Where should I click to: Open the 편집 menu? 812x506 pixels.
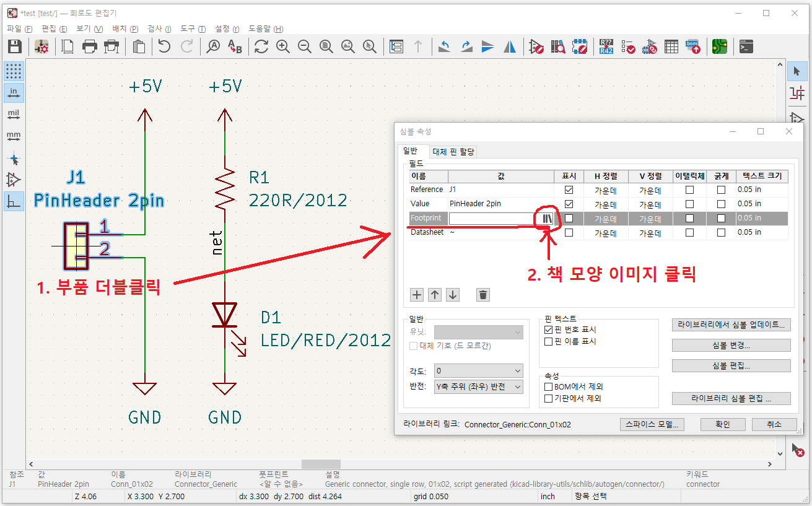pos(54,29)
